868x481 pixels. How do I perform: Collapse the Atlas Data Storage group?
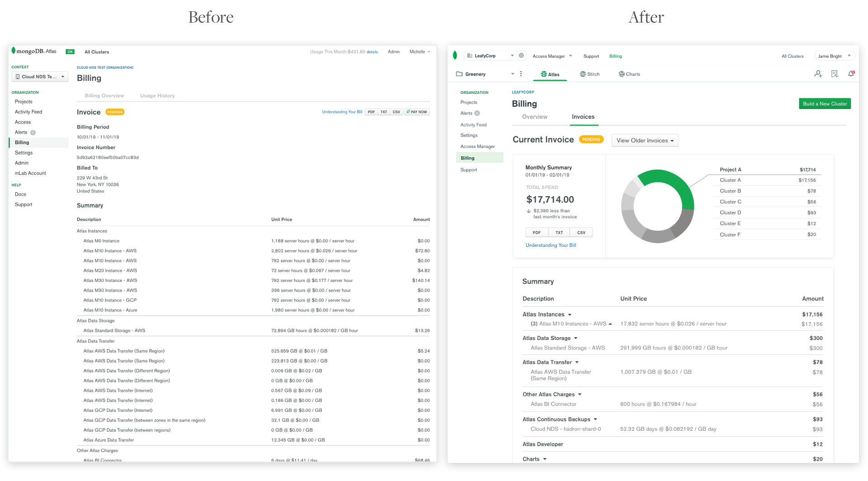(x=576, y=338)
